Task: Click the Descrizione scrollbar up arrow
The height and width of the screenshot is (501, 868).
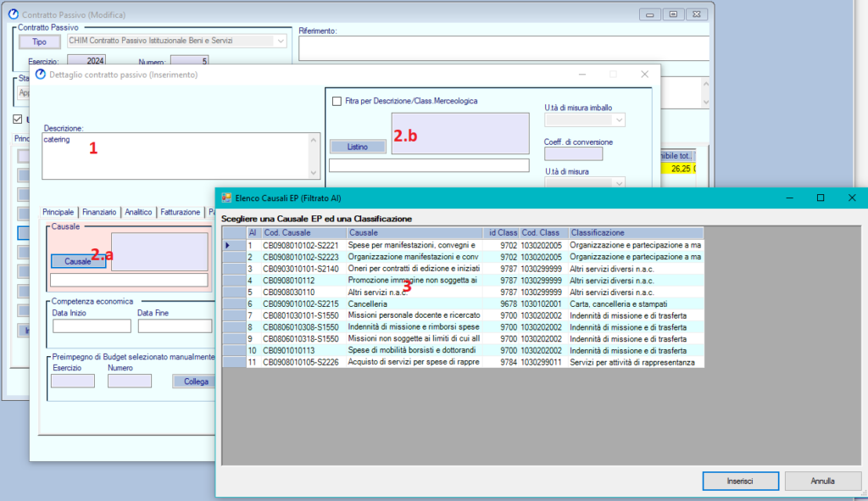Action: pyautogui.click(x=314, y=140)
